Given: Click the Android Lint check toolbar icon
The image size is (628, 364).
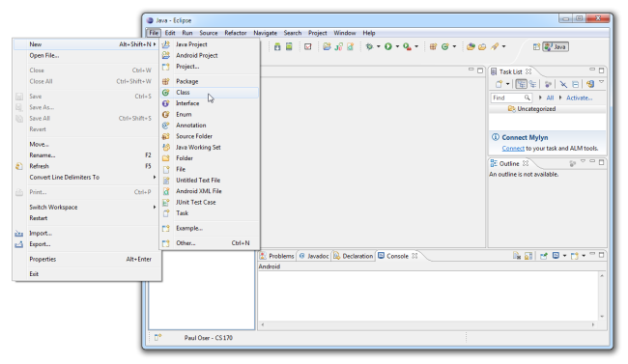Looking at the screenshot, I should 308,46.
